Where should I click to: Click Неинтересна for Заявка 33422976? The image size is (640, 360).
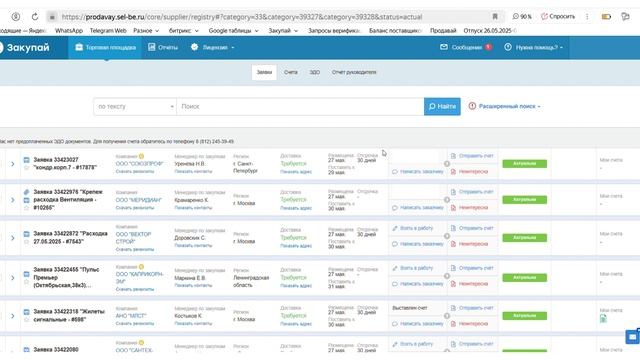coord(469,208)
